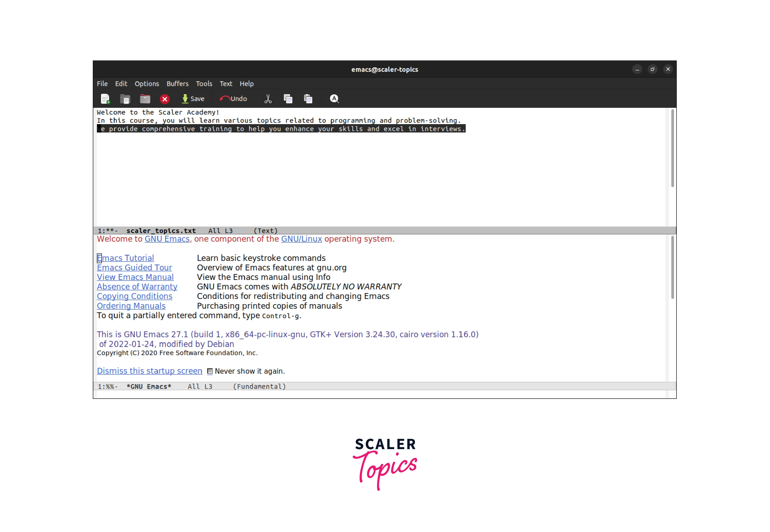
Task: Click the Save toolbar button
Action: point(193,99)
